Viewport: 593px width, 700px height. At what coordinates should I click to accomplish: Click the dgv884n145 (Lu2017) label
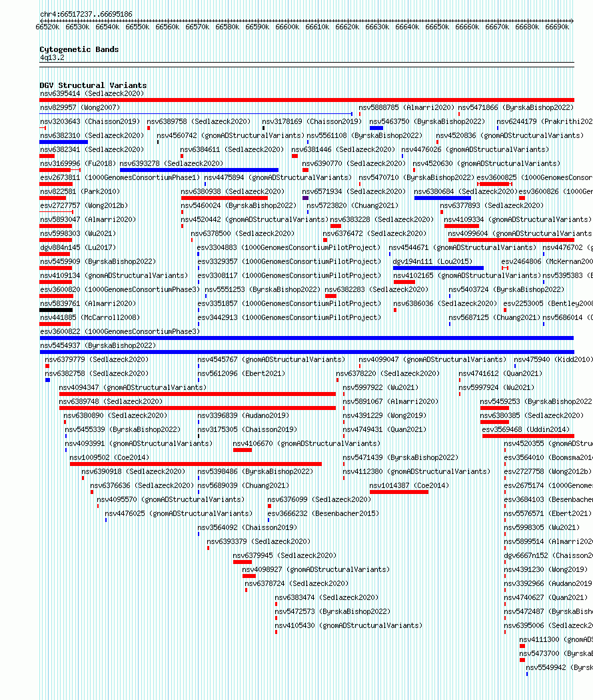78,248
